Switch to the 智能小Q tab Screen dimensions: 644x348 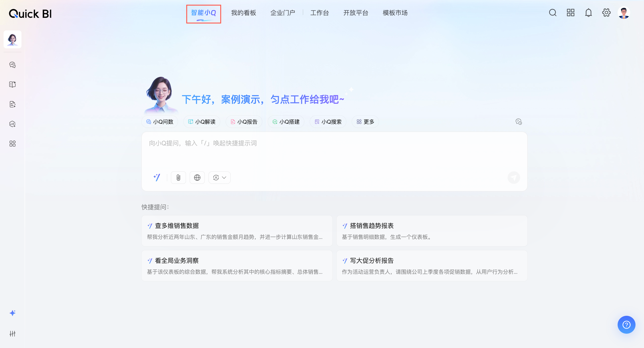(203, 13)
